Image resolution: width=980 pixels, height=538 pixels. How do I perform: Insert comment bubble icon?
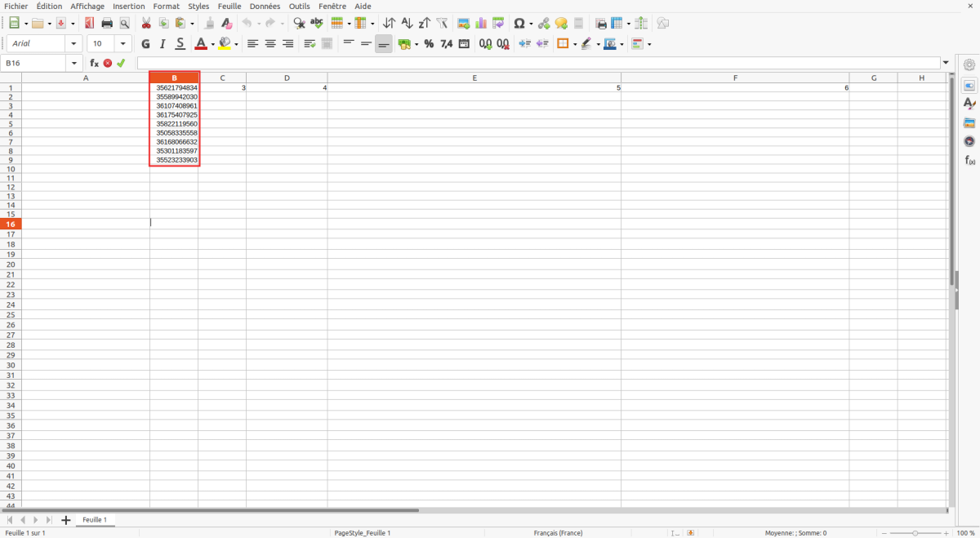(561, 24)
